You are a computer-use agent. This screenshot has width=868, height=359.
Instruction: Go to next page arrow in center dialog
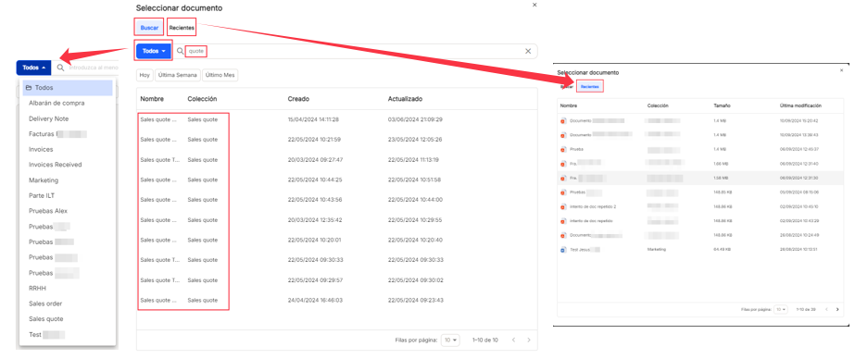[x=529, y=340]
